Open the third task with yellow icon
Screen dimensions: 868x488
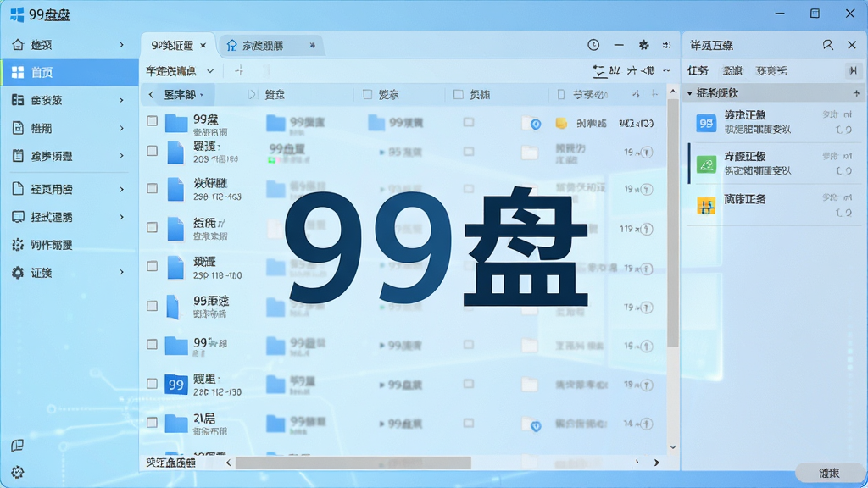pyautogui.click(x=775, y=205)
